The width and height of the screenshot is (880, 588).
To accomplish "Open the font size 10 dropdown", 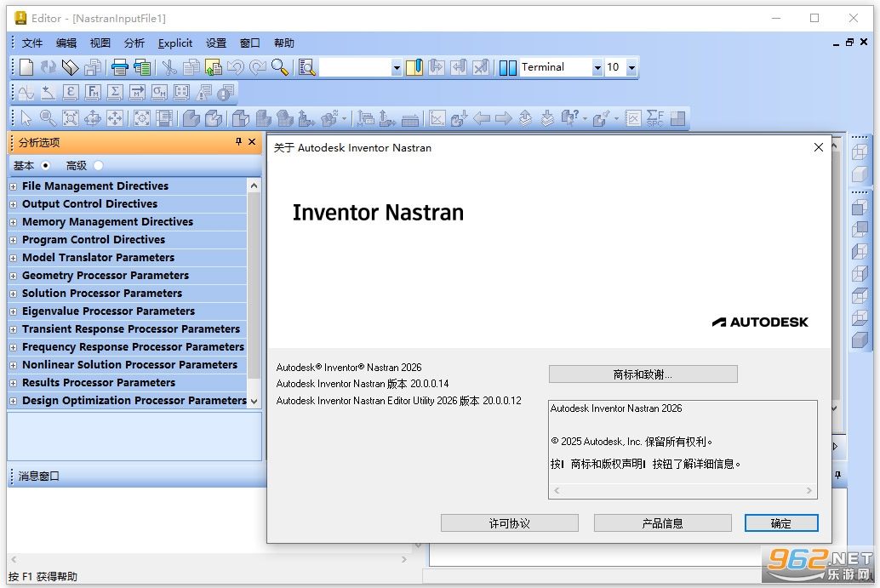I will point(632,67).
